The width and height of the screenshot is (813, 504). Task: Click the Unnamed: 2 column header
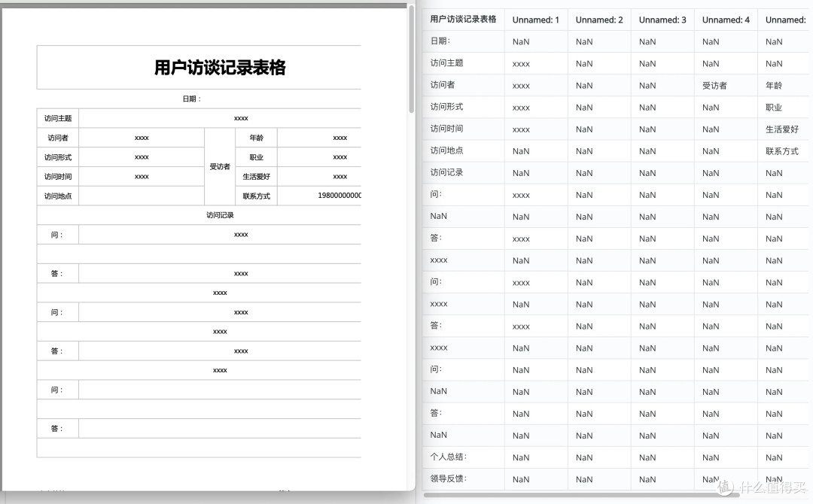(x=599, y=20)
